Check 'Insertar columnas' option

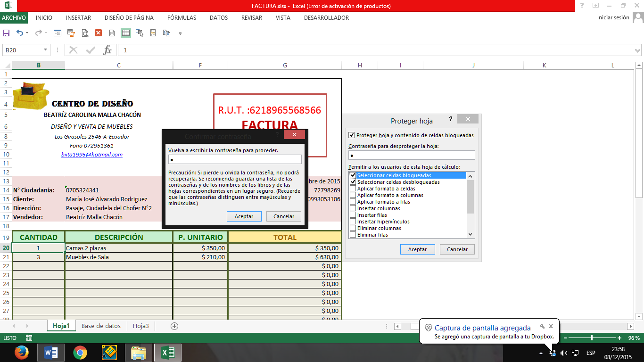353,208
